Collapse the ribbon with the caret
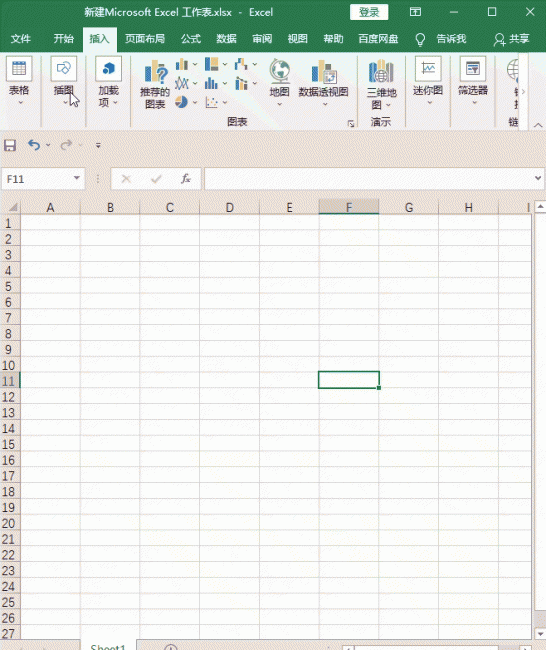Viewport: 546px width, 650px height. 538,125
